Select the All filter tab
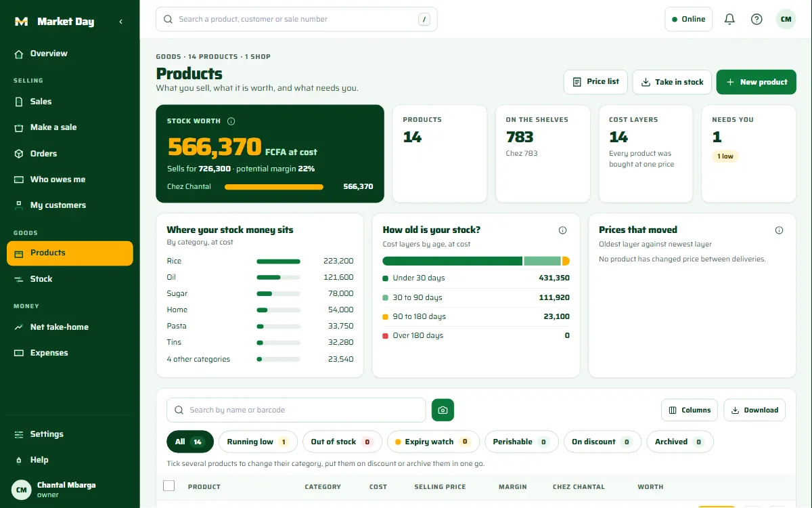 [190, 442]
